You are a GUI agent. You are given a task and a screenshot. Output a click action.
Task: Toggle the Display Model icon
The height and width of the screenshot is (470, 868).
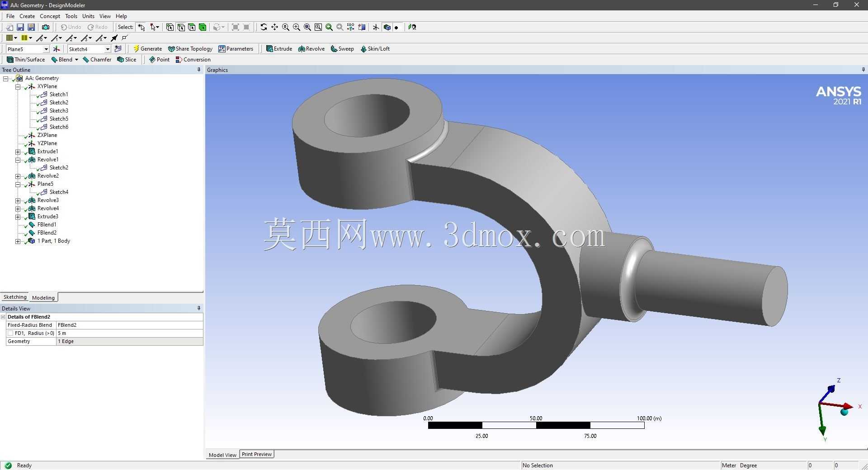387,27
